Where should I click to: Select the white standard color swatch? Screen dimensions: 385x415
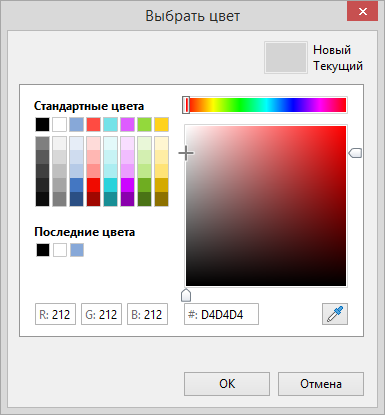tap(59, 124)
